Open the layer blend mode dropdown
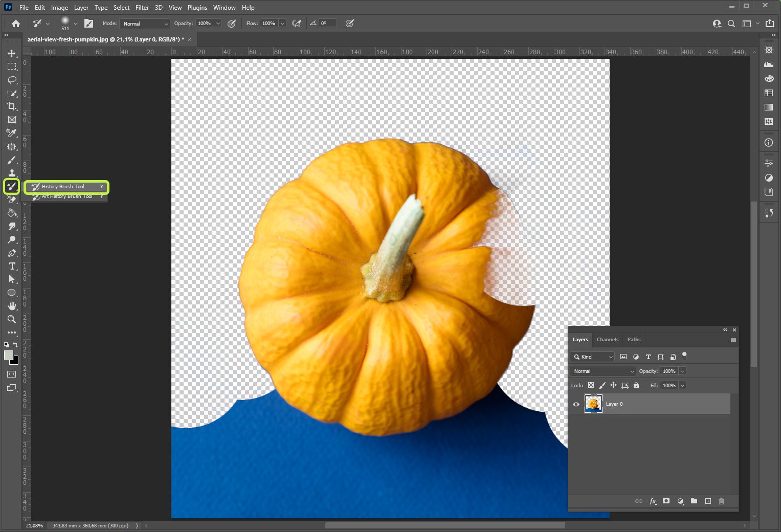The image size is (781, 532). (x=603, y=371)
